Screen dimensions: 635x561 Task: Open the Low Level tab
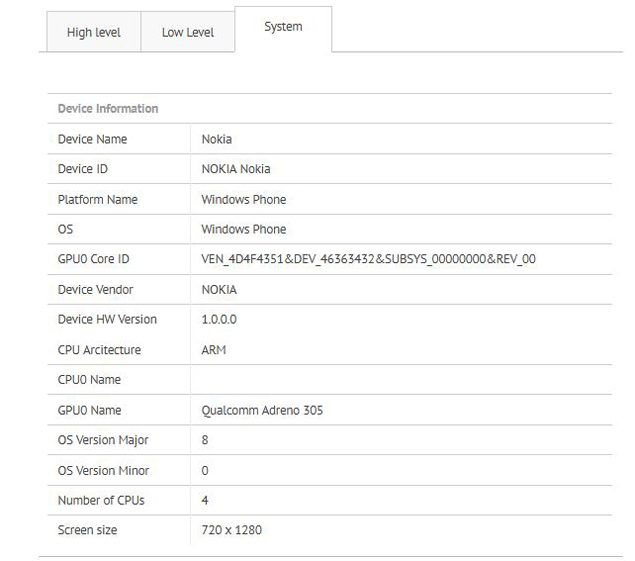(188, 32)
